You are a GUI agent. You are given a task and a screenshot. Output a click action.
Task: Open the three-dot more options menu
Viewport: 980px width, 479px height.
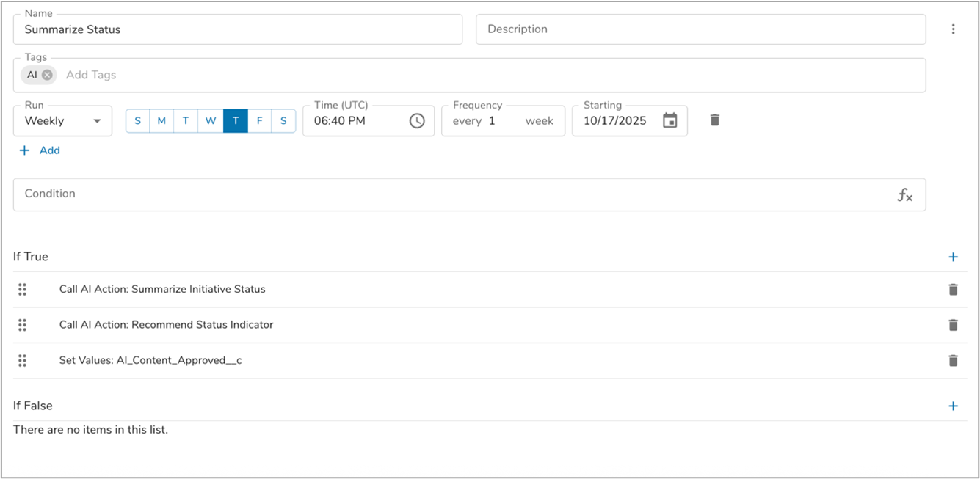(953, 29)
